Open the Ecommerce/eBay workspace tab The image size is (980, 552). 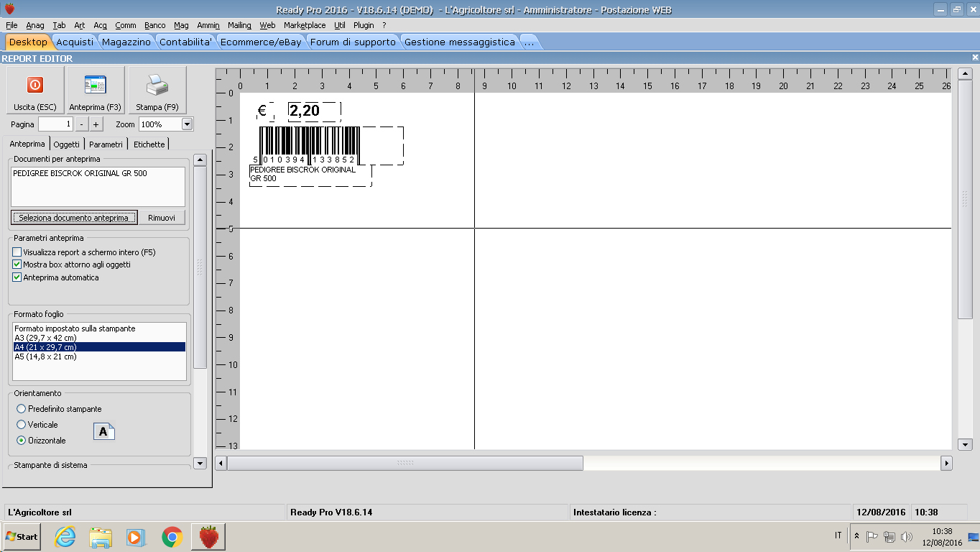tap(261, 42)
